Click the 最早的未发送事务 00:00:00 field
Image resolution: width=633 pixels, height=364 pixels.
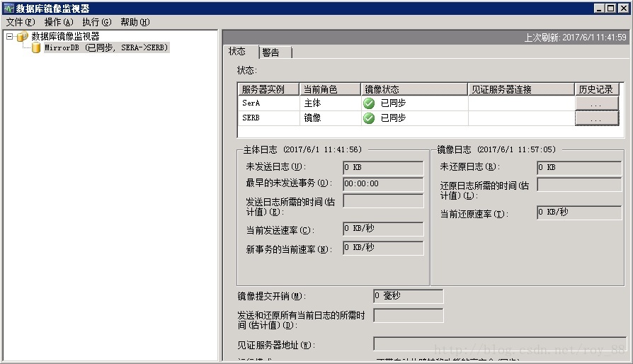pos(383,184)
